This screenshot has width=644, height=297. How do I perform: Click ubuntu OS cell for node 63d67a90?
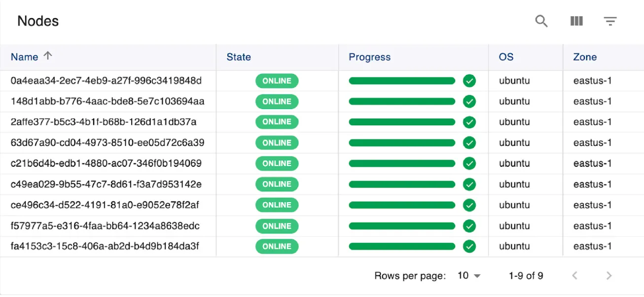pos(514,143)
